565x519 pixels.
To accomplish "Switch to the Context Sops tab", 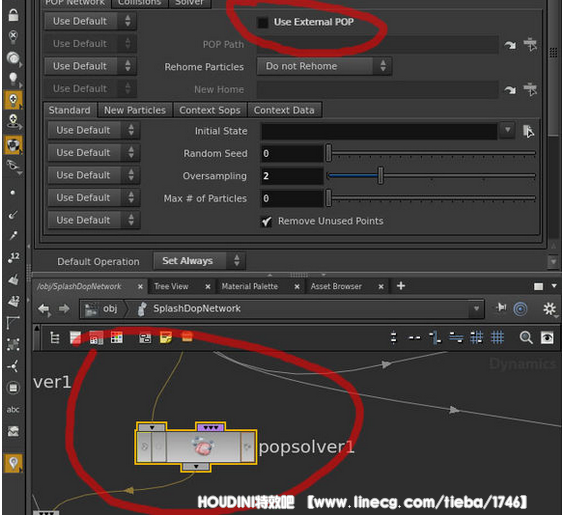I will [210, 110].
